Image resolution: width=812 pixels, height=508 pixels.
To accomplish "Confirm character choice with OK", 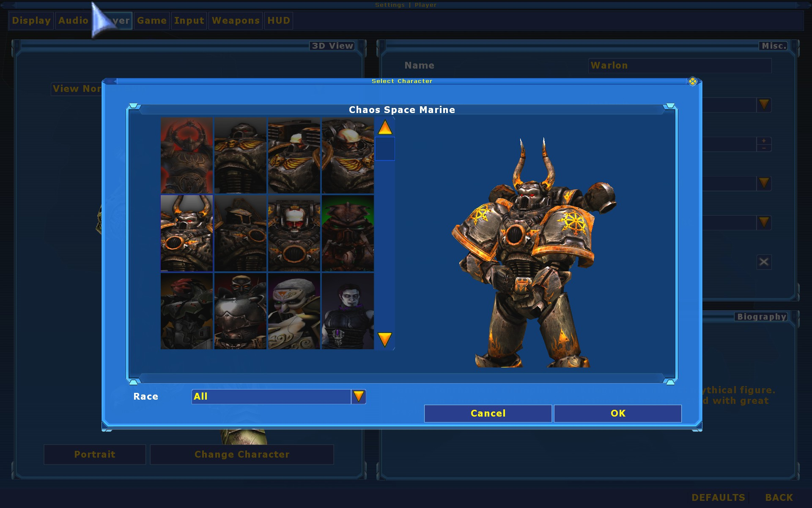I will click(617, 413).
